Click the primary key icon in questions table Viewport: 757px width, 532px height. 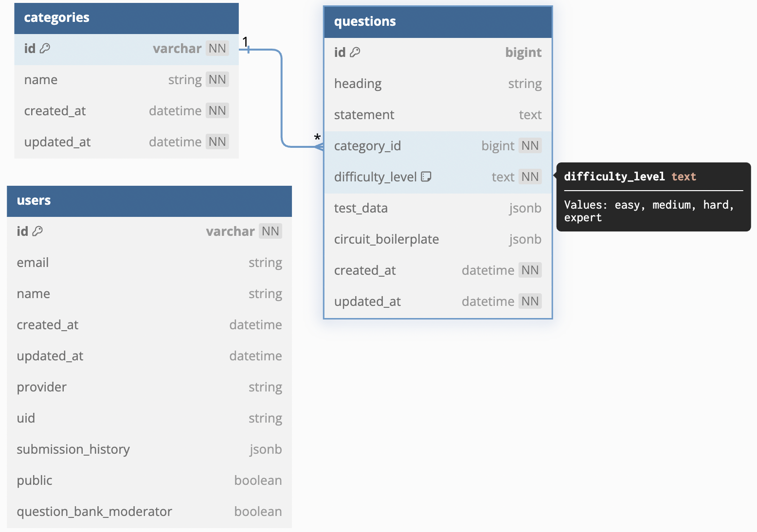(355, 52)
